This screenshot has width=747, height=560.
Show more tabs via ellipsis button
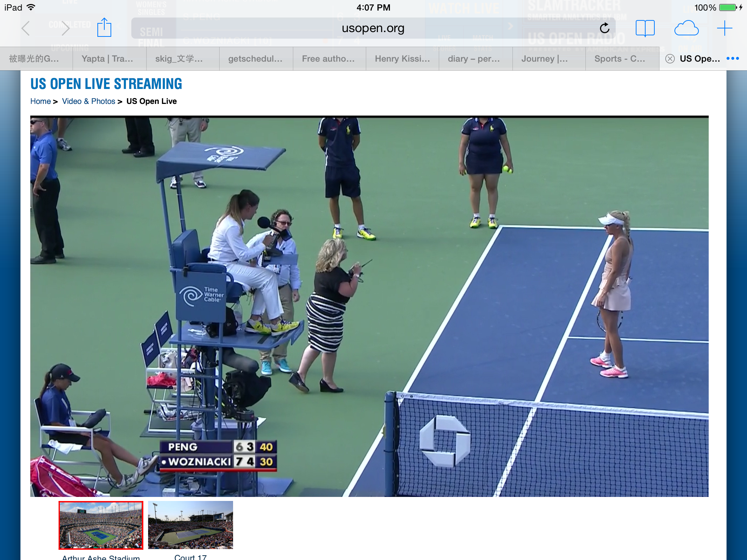[732, 59]
